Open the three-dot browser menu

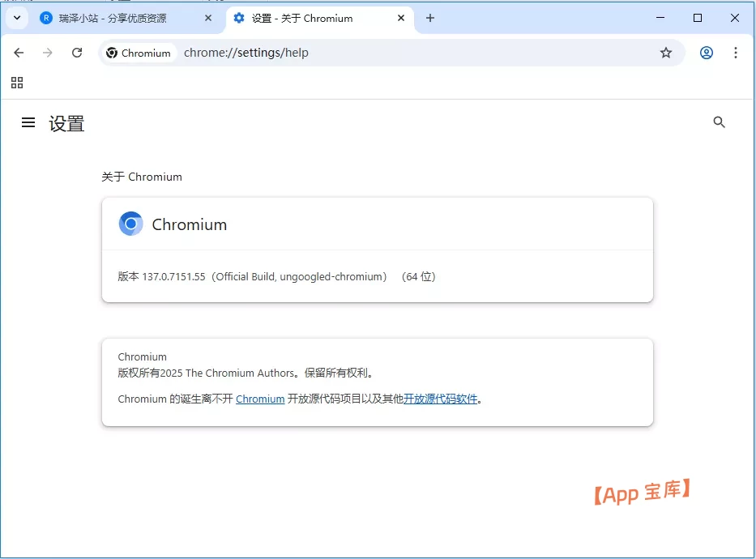click(736, 53)
